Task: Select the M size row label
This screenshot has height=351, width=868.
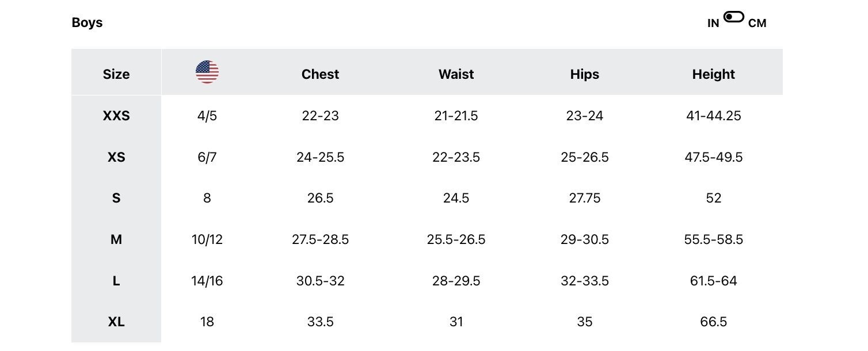Action: point(116,239)
